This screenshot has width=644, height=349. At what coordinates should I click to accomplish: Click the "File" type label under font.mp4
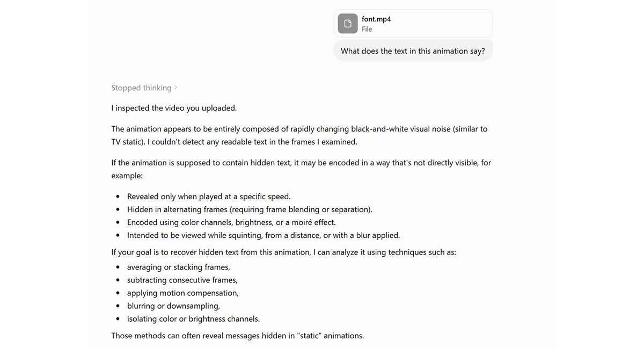pyautogui.click(x=367, y=29)
